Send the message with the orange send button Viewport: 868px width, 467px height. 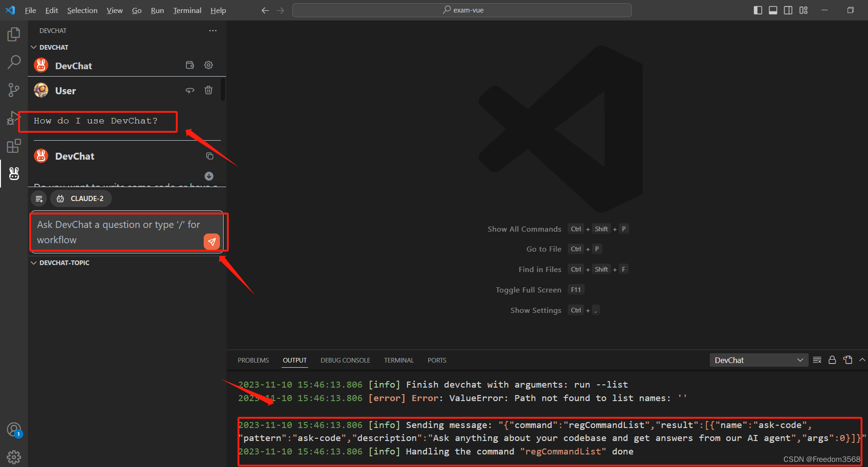tap(212, 241)
